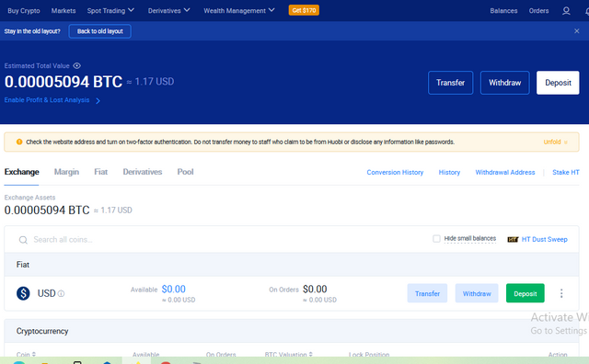Click green Deposit in the USD row
Screen dimensions: 589x364
point(525,293)
